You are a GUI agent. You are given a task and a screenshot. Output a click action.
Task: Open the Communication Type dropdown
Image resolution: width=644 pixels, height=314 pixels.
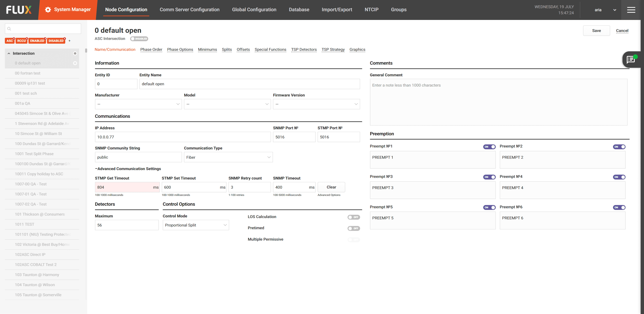(x=228, y=157)
